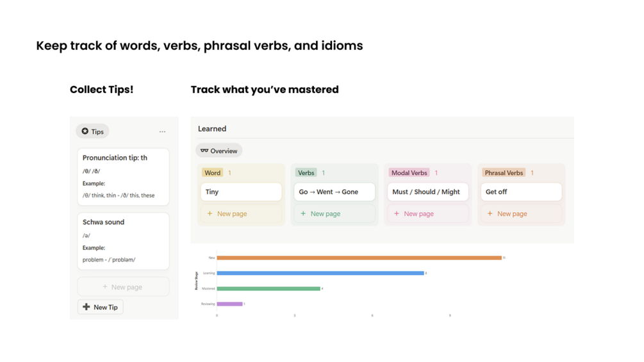
Task: Click plus icon under the Verbs column
Action: [303, 213]
